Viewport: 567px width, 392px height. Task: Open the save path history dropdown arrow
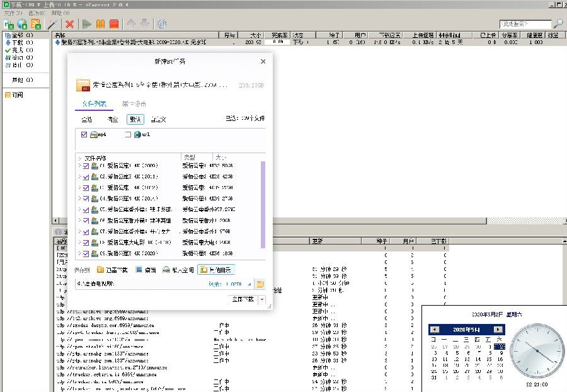click(249, 284)
